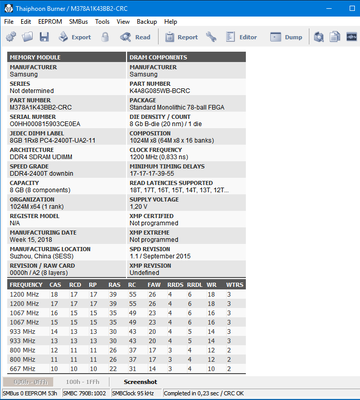Click the dark chip icon at toolbar end
Screen dimensions: 360x400
[x=351, y=37]
